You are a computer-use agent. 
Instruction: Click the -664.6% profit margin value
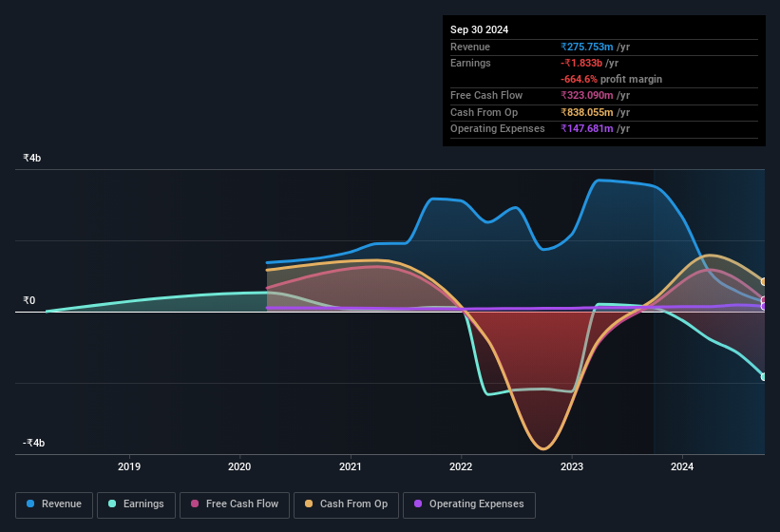pos(579,79)
